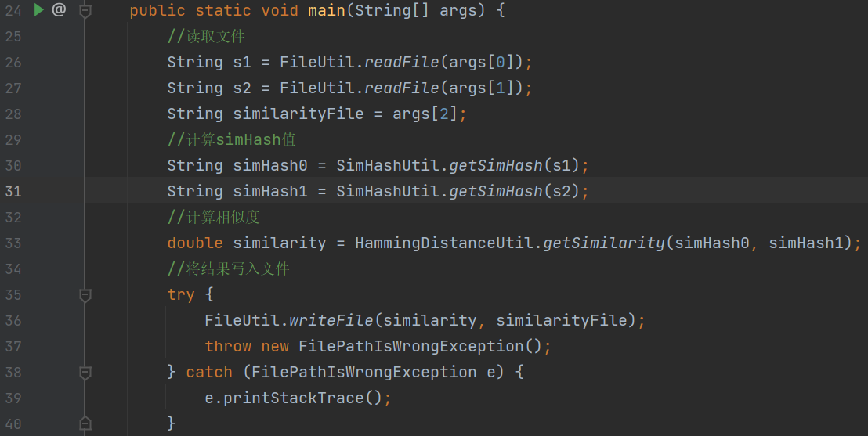Click getSimHash on the simHash1 line

(496, 192)
